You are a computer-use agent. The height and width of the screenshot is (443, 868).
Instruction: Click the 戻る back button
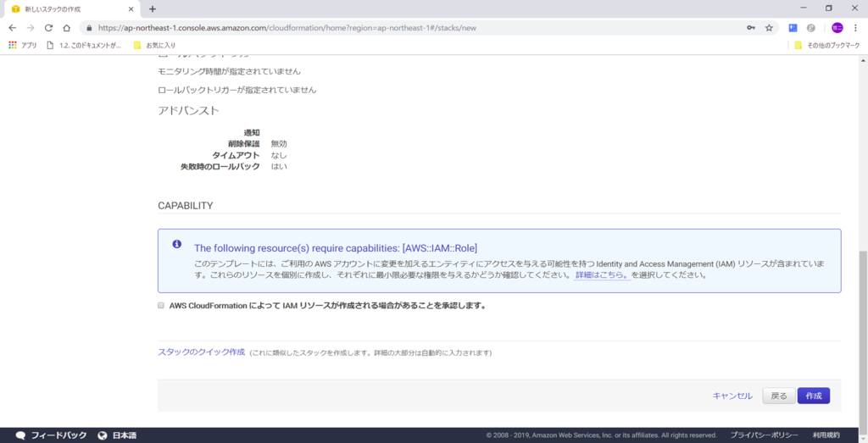[x=779, y=396]
